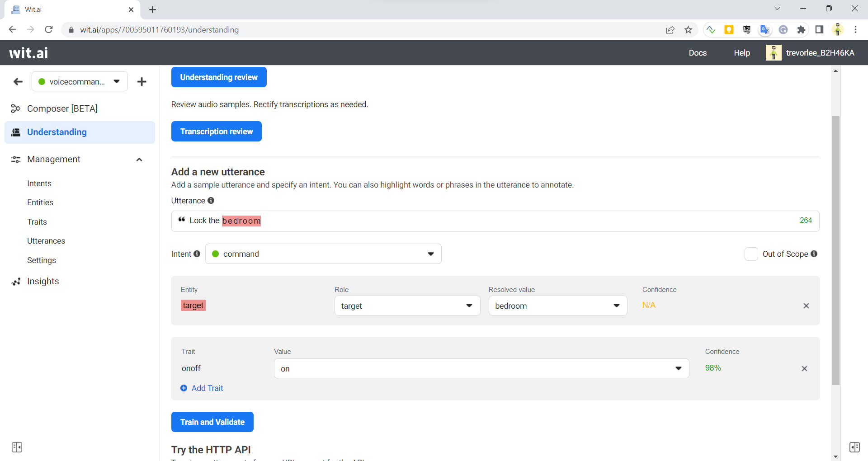The width and height of the screenshot is (868, 461).
Task: Click the 98% confidence value
Action: tap(713, 368)
